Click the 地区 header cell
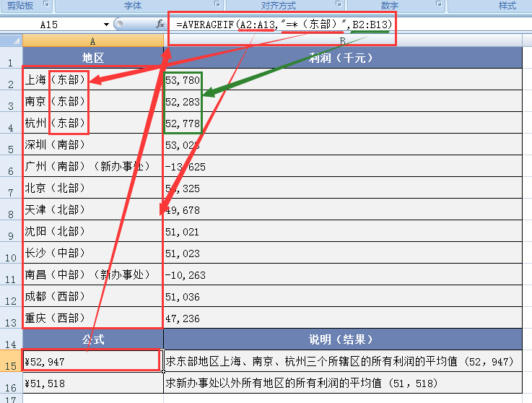 coord(93,58)
